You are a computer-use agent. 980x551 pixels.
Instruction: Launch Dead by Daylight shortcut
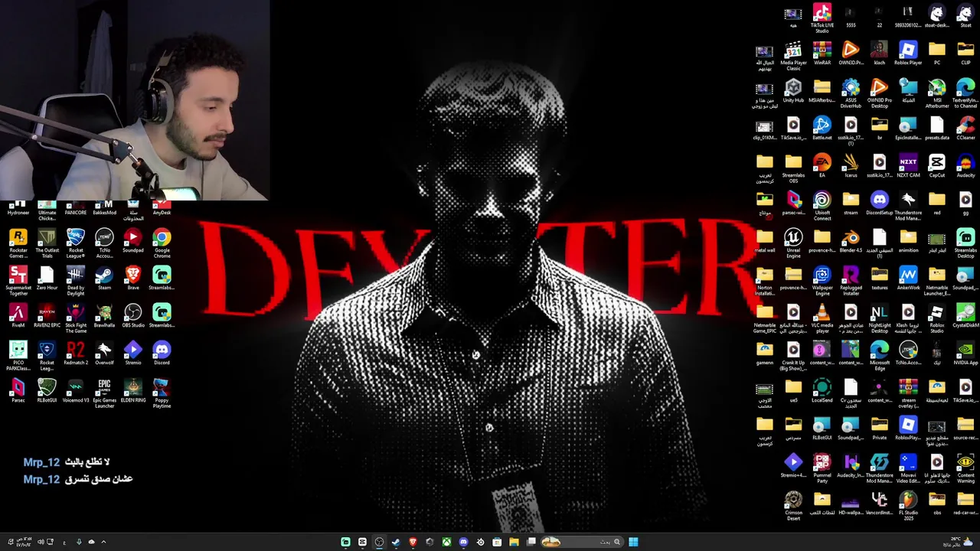pos(76,280)
